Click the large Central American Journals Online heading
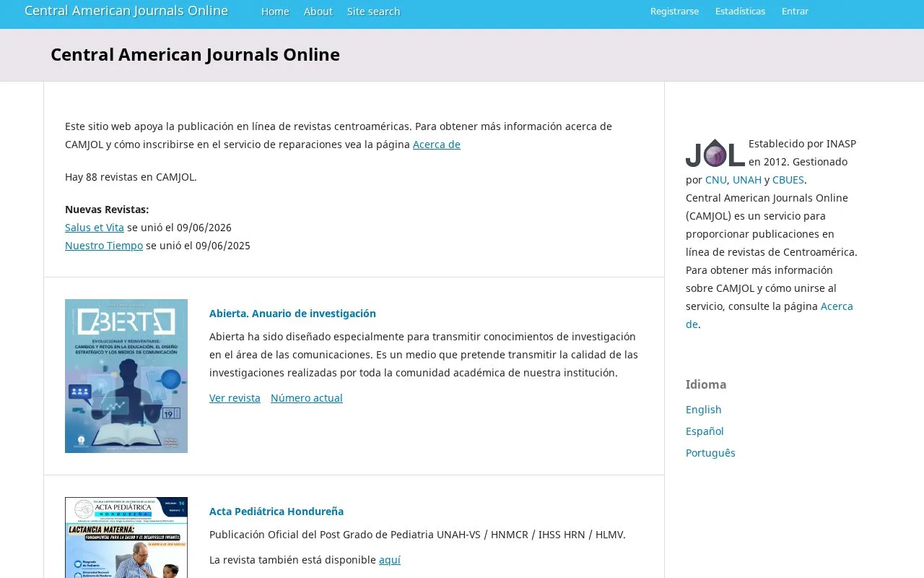 point(195,55)
